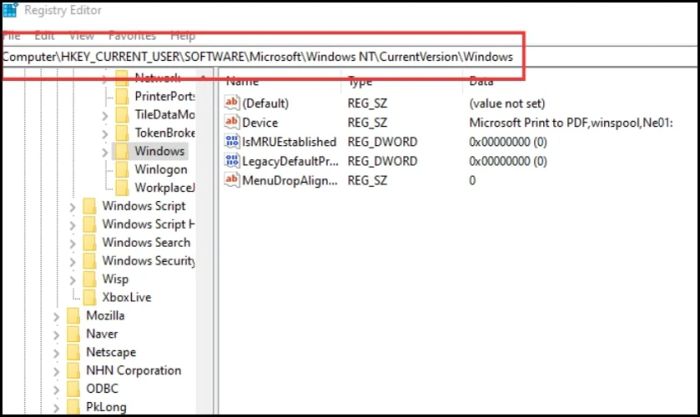Click the MenuDropAlignment string value icon
Image resolution: width=700 pixels, height=417 pixels.
click(232, 181)
